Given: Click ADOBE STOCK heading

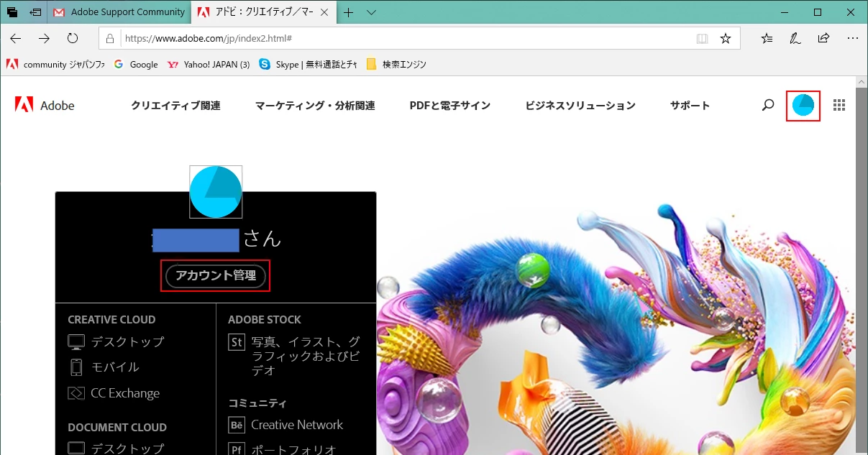Looking at the screenshot, I should click(265, 320).
